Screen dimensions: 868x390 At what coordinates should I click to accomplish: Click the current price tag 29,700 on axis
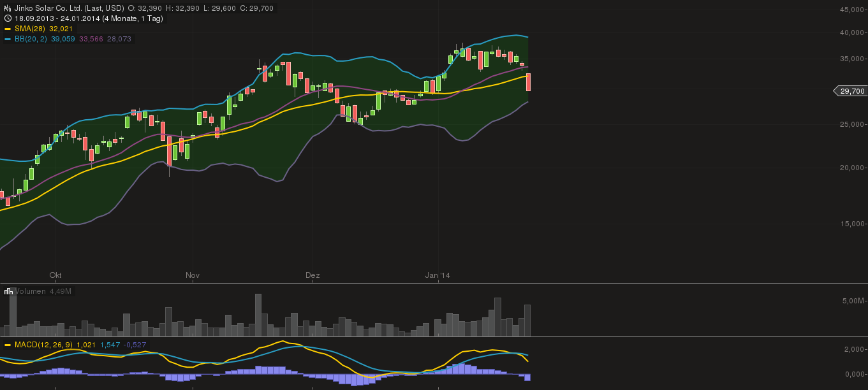coord(851,91)
